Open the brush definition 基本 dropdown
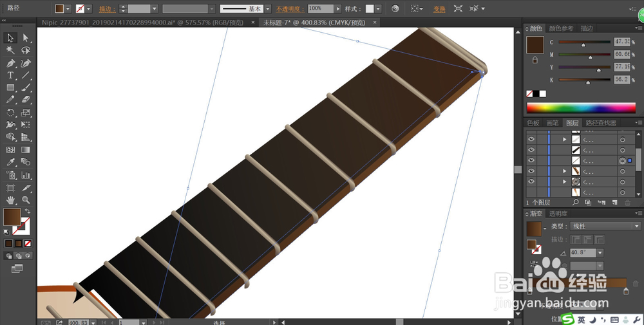The height and width of the screenshot is (325, 644). pos(268,8)
